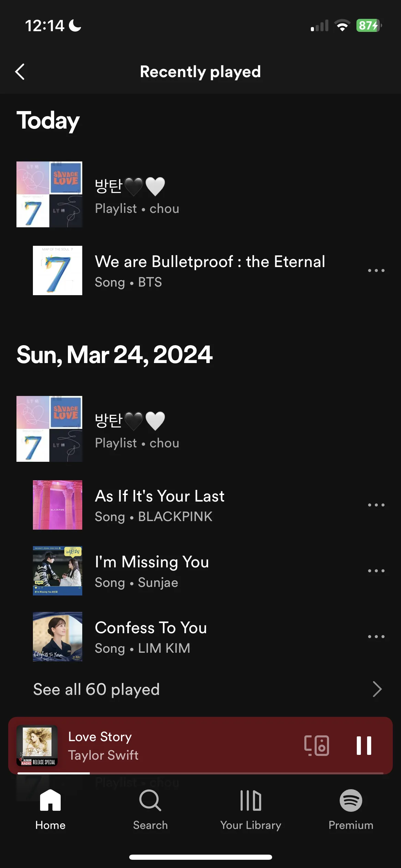Open 방탄 playlist under Sun, Mar 24

coord(200,429)
